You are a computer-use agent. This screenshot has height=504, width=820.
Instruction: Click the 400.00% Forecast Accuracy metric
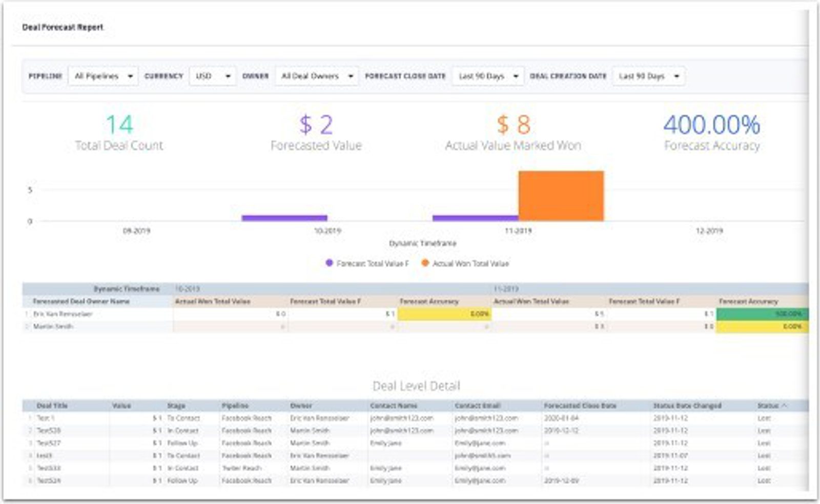(x=711, y=125)
